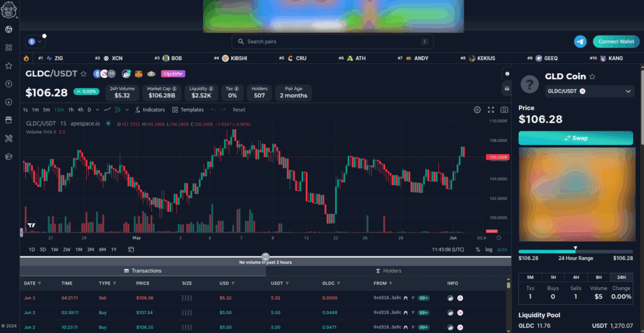This screenshot has height=333, width=644.
Task: Expand the chart style dropdown arrow
Action: 127,109
